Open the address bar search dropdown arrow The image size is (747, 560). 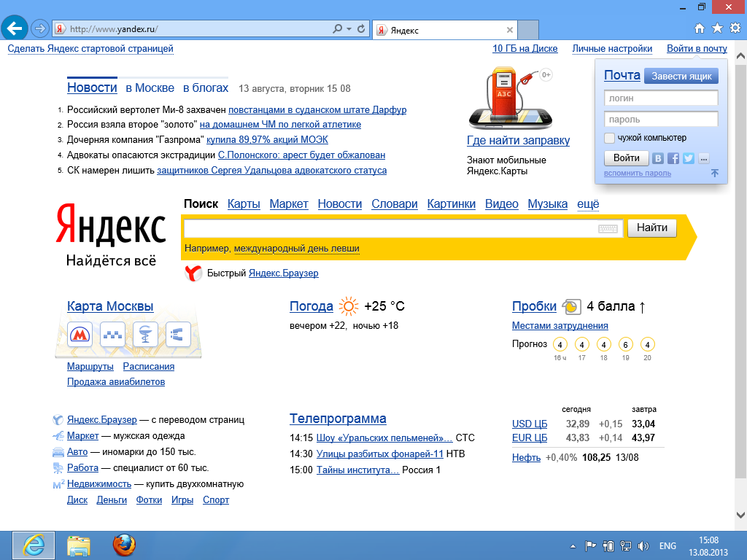(349, 29)
